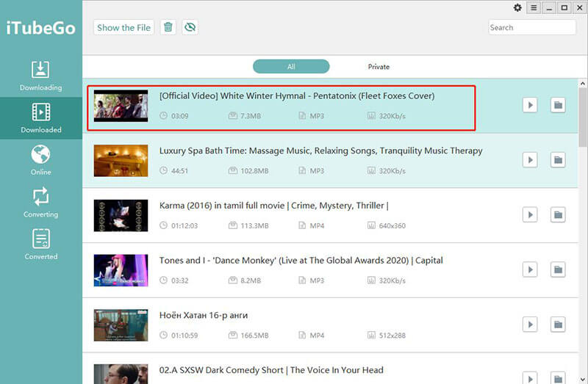Play the Ноён Хатан 16-р анги video

(x=530, y=325)
